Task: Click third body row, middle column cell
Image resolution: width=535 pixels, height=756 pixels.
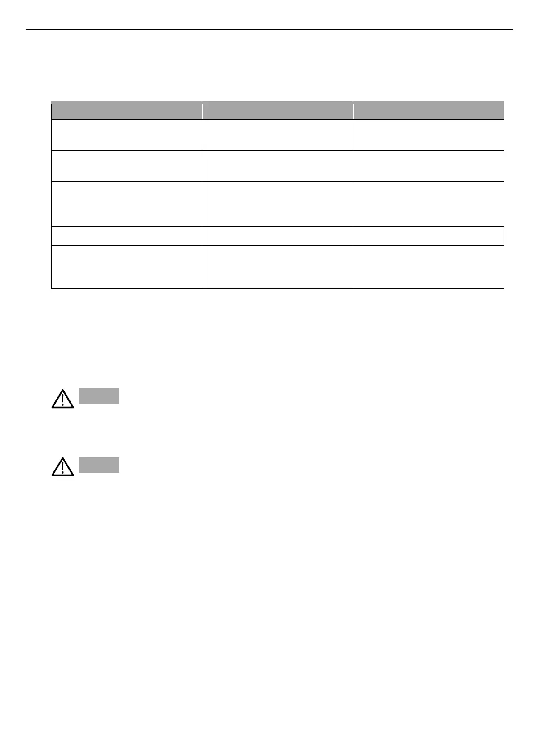Action: click(x=277, y=204)
